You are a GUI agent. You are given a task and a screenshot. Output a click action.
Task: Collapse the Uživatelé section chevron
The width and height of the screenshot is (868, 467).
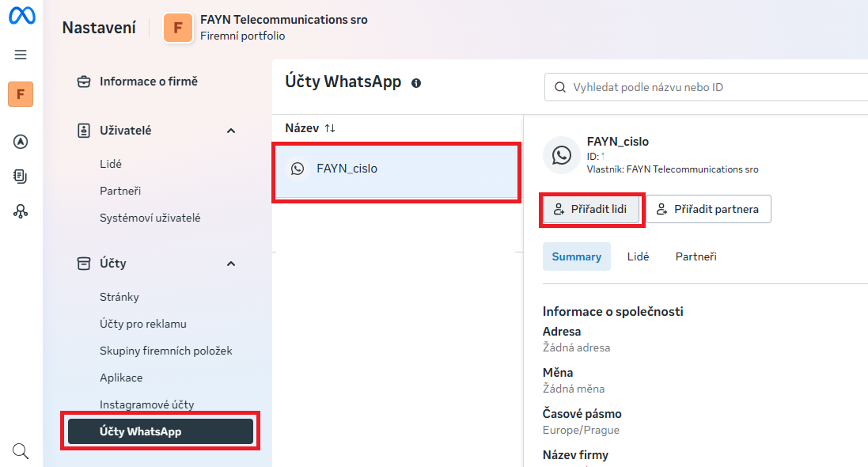coord(231,131)
